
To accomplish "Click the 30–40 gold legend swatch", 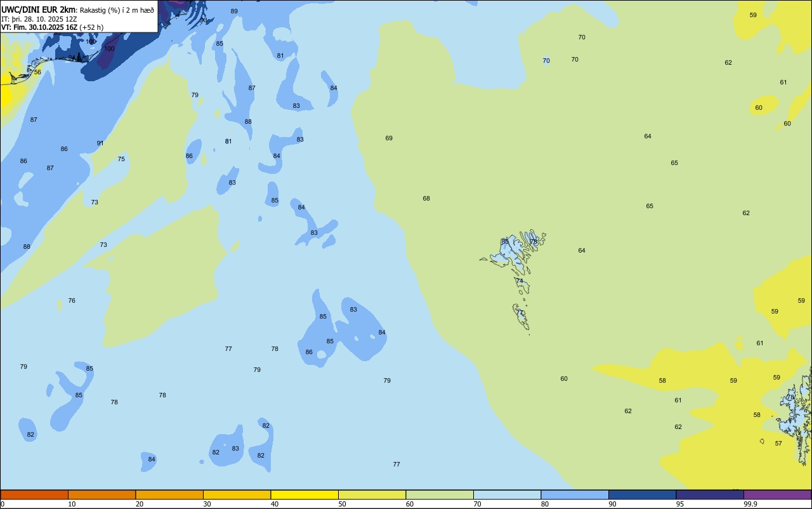I will point(237,494).
